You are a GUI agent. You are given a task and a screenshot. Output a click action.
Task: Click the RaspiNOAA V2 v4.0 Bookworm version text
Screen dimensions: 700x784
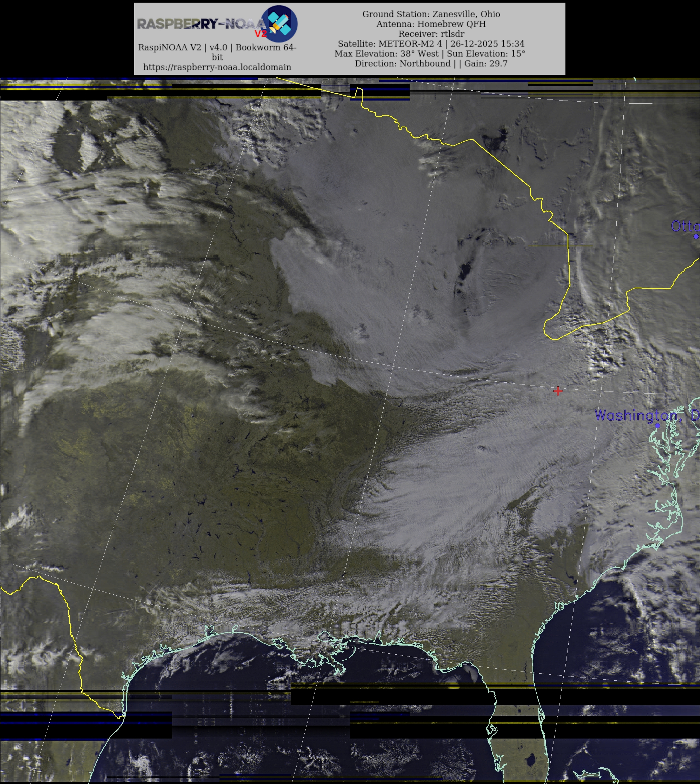click(x=217, y=47)
